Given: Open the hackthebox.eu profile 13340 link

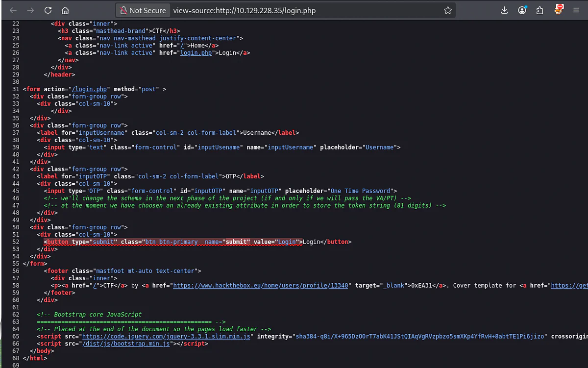Looking at the screenshot, I should [x=260, y=285].
